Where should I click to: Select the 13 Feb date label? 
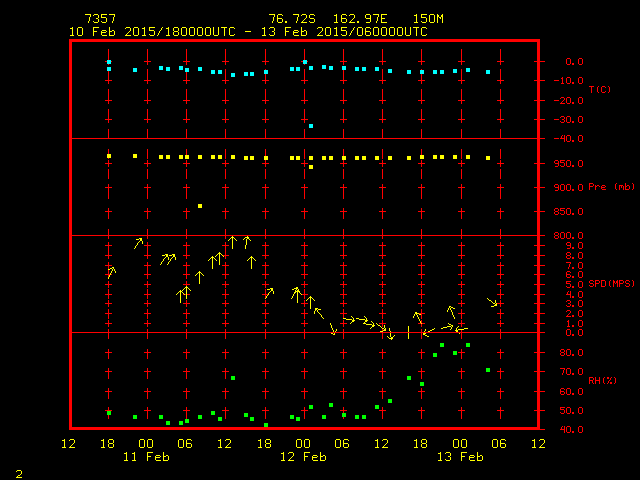point(458,457)
